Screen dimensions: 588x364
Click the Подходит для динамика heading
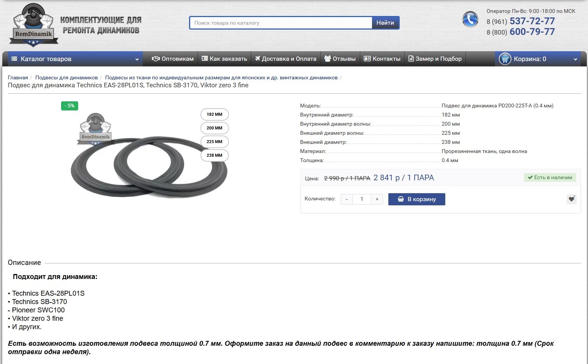click(x=55, y=277)
